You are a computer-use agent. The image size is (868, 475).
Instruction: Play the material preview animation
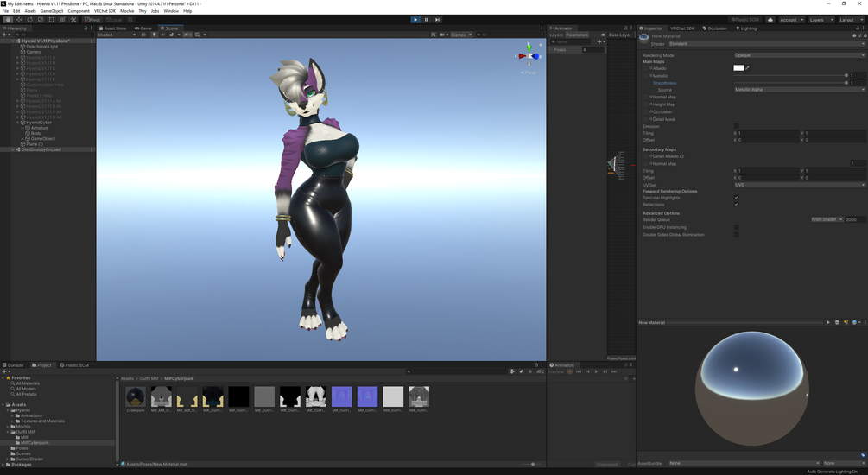(828, 322)
